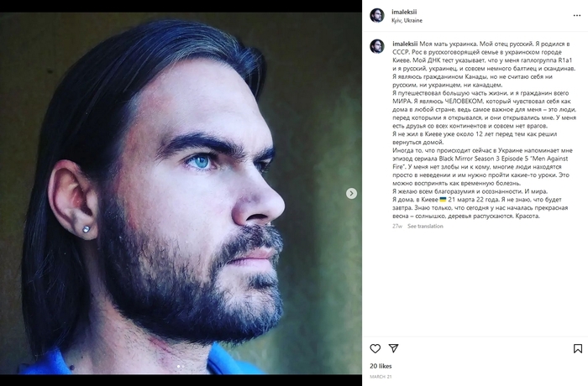Open the three-dot more options menu
The height and width of the screenshot is (386, 588).
[577, 16]
